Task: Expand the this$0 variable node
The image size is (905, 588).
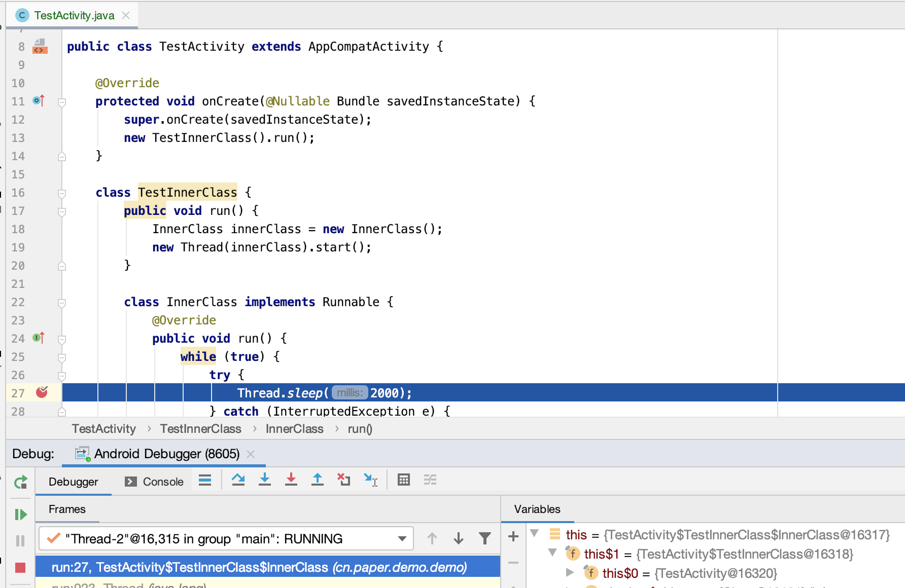Action: point(570,572)
